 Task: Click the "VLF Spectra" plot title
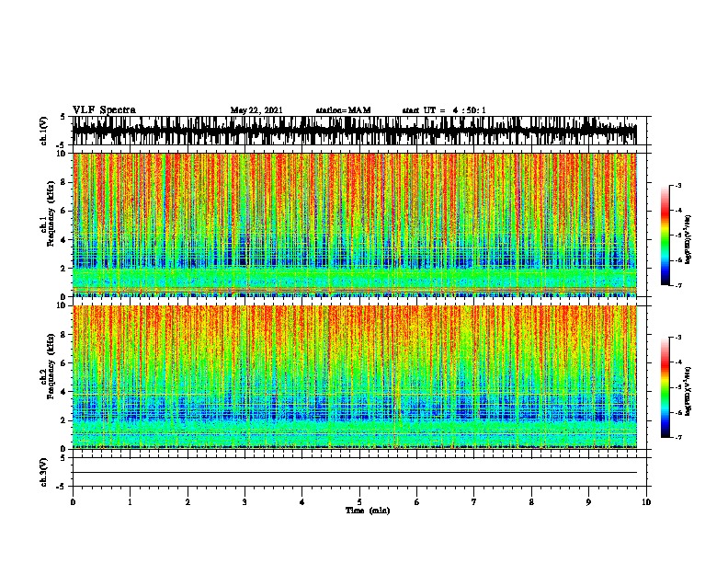coord(104,110)
